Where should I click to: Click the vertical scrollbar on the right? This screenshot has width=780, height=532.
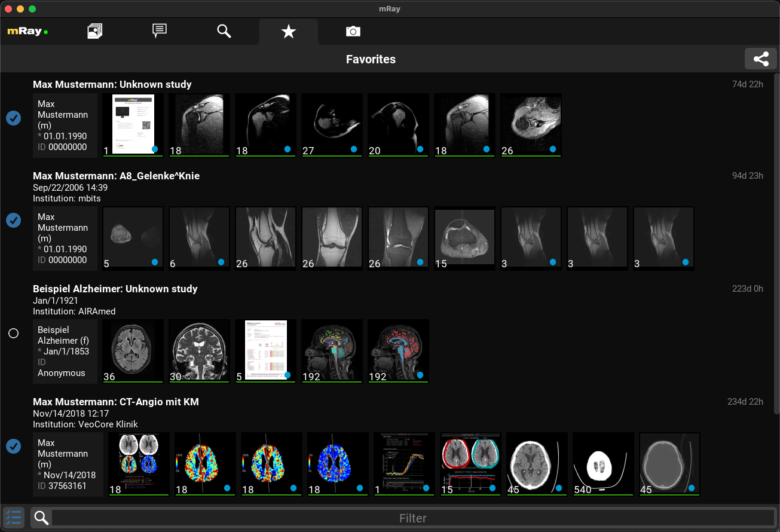coord(776,239)
